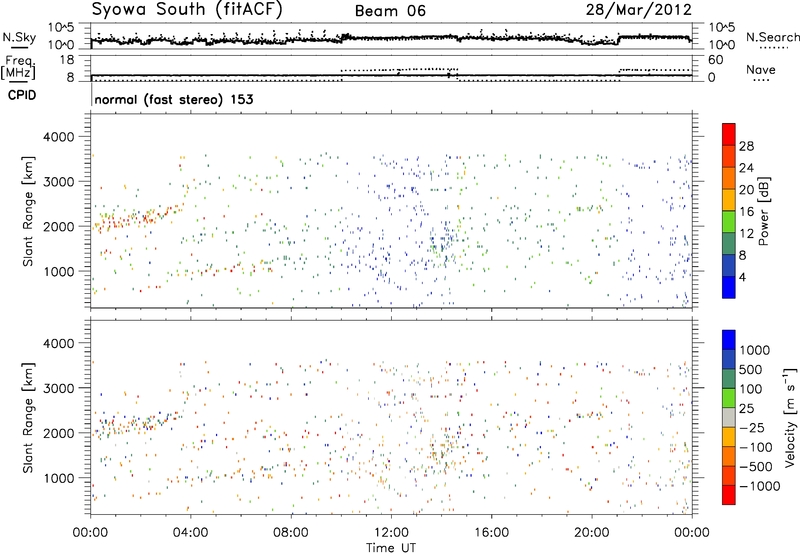Screen dimensions: 800x554
Task: Select the -100 label on Velocity colorbar
Action: coord(756,447)
